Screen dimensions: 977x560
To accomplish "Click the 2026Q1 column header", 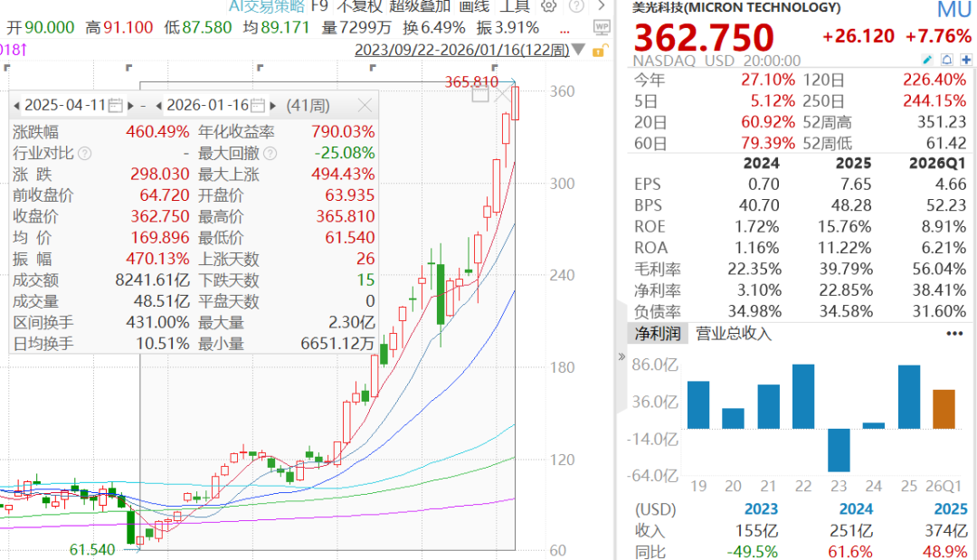I will click(x=938, y=163).
